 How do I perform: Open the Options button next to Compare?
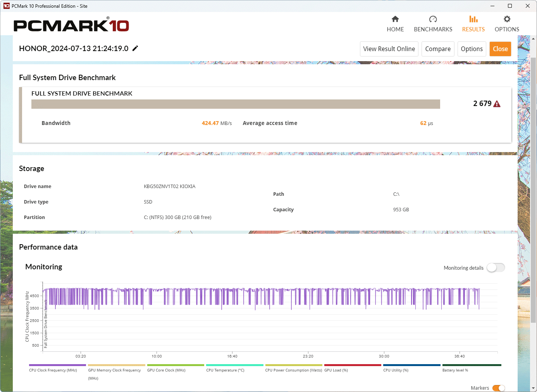[472, 49]
